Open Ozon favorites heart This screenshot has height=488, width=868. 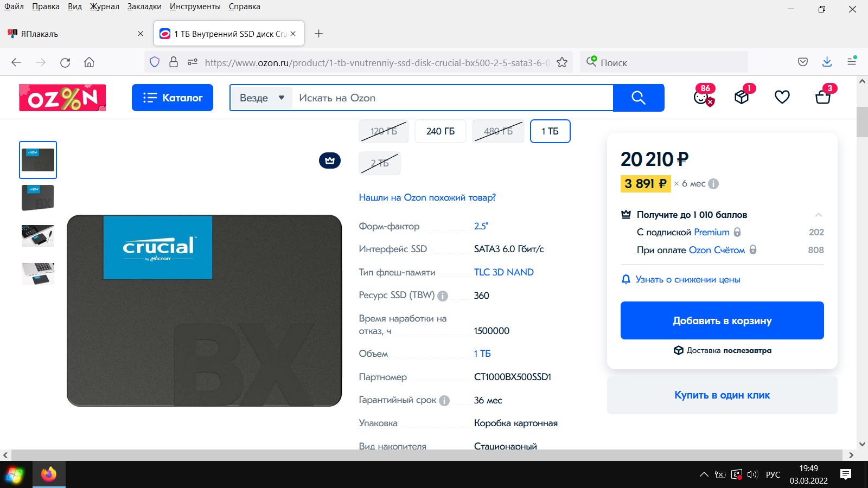pos(782,97)
